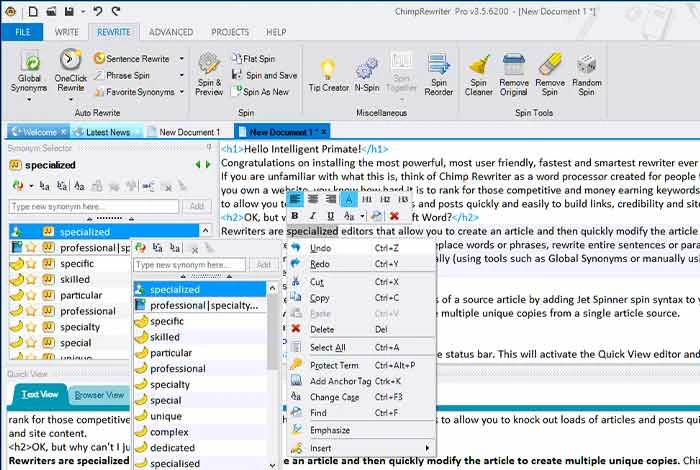Screen dimensions: 700x470
Task: Open Spin & Preview
Action: [x=208, y=74]
